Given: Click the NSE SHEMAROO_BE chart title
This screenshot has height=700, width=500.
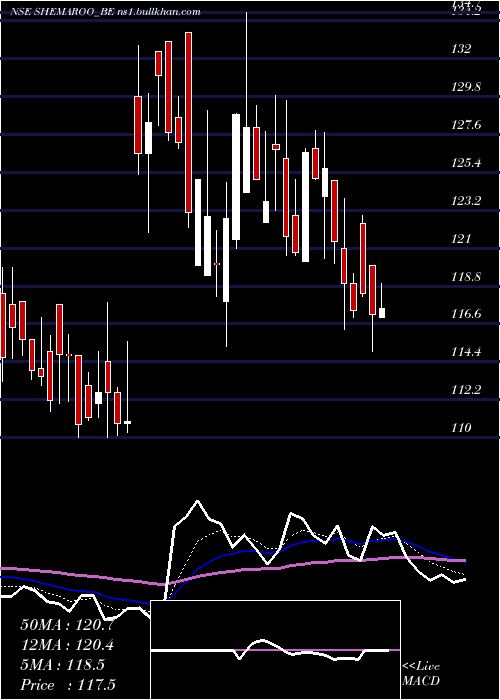Looking at the screenshot, I should point(105,12).
